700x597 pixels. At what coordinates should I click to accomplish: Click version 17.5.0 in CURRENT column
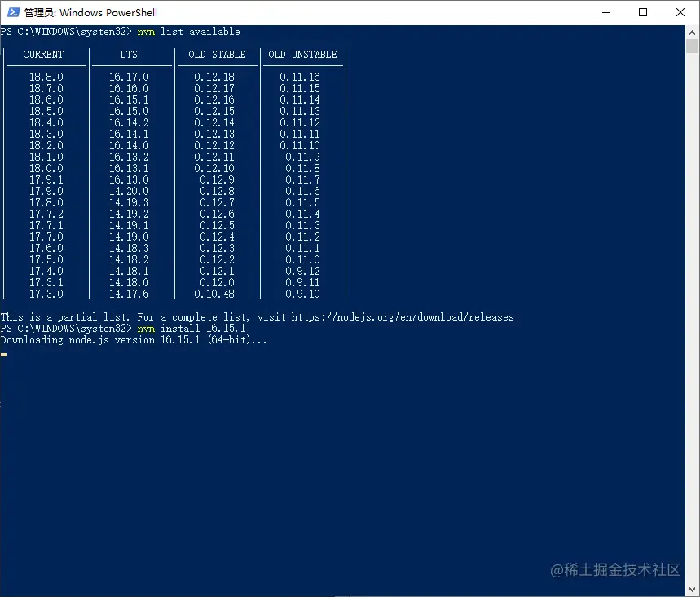[x=46, y=259]
